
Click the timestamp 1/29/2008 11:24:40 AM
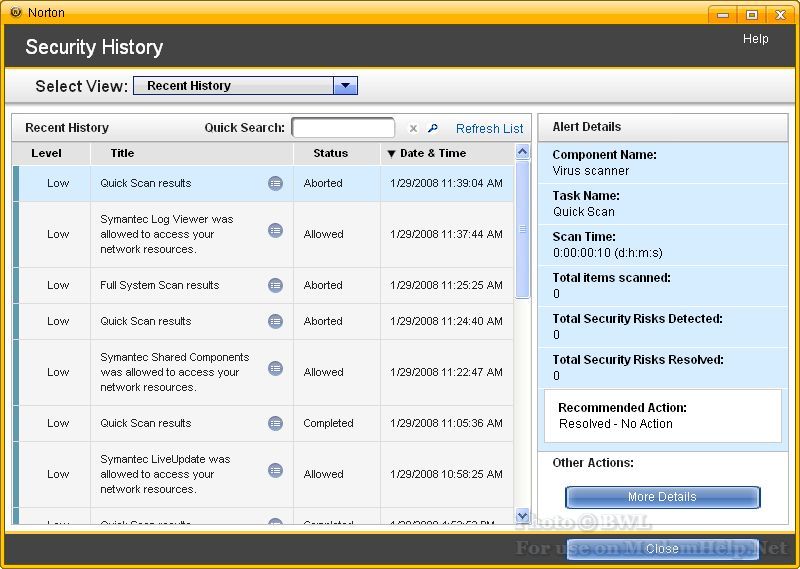[446, 321]
